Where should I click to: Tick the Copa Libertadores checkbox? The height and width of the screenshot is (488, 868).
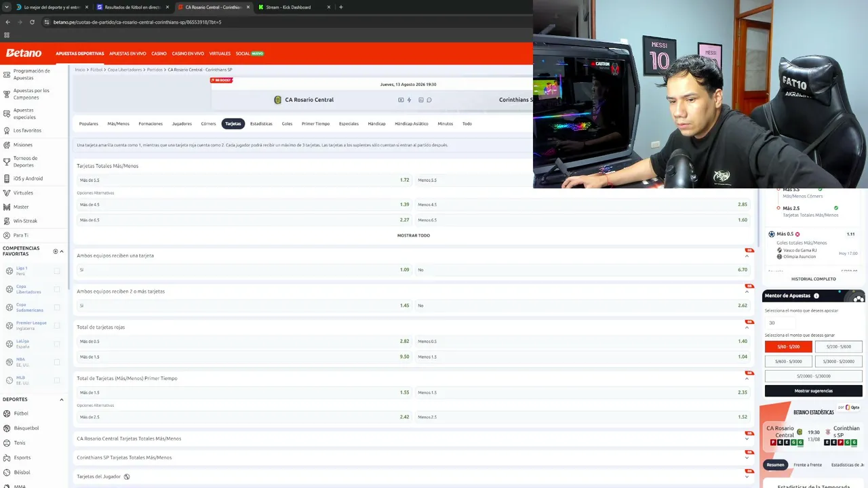pyautogui.click(x=57, y=289)
